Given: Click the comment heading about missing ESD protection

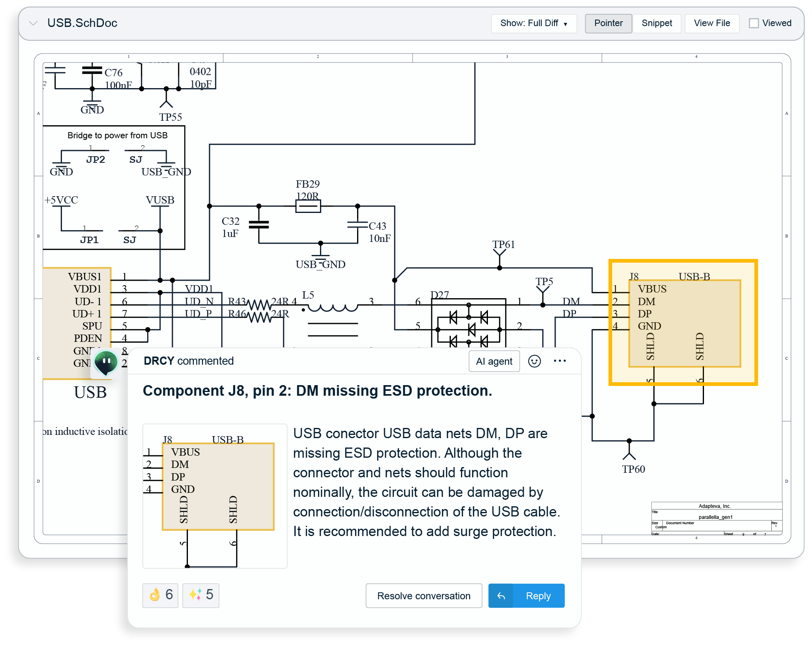Looking at the screenshot, I should click(318, 390).
